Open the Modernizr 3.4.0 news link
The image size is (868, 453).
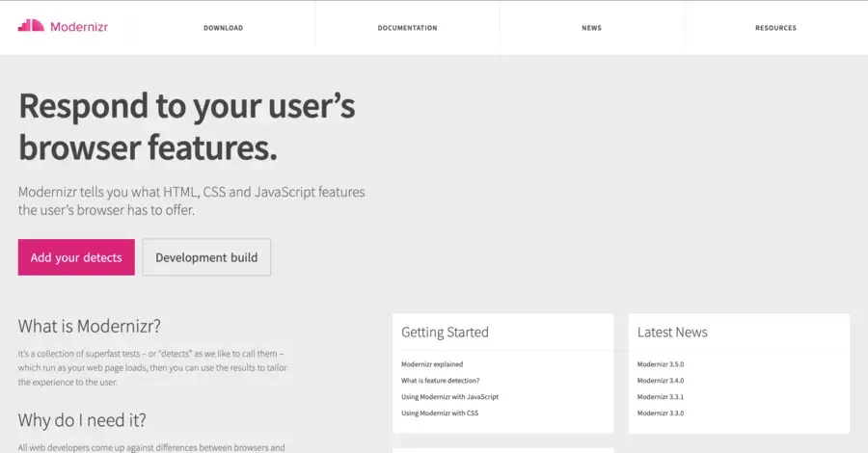point(661,381)
